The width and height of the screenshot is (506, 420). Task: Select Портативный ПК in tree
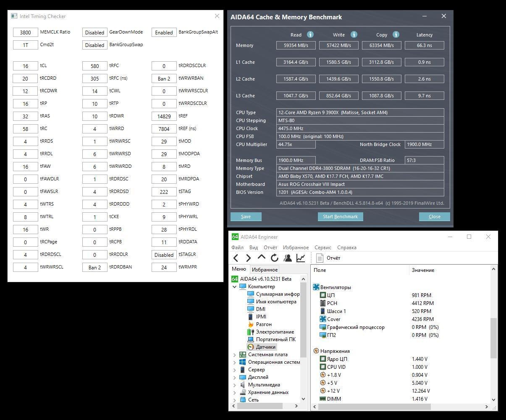275,339
